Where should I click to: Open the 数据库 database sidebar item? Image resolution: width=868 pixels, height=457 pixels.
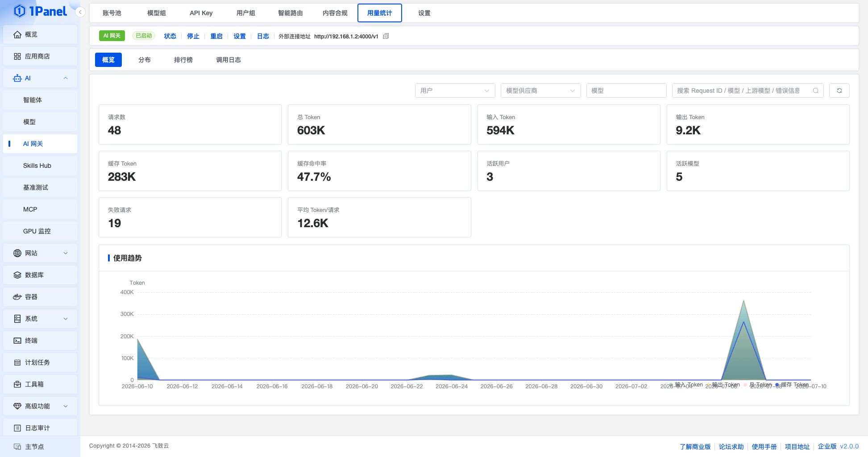click(x=40, y=275)
